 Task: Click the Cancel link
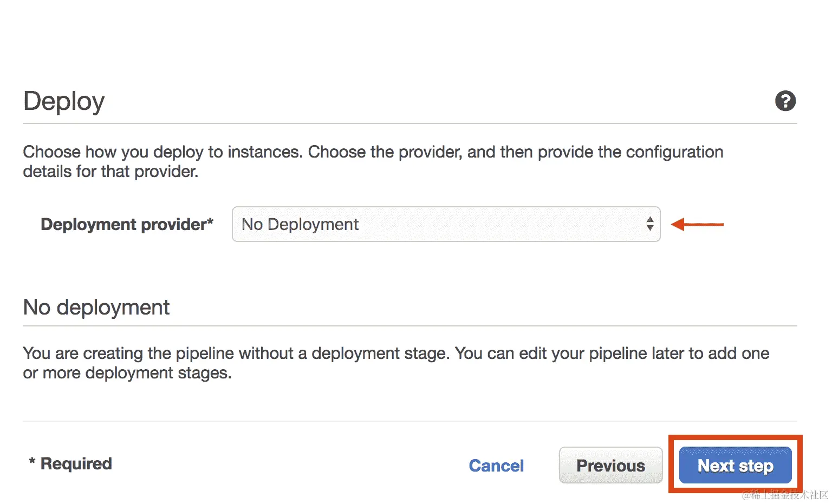[x=496, y=466]
